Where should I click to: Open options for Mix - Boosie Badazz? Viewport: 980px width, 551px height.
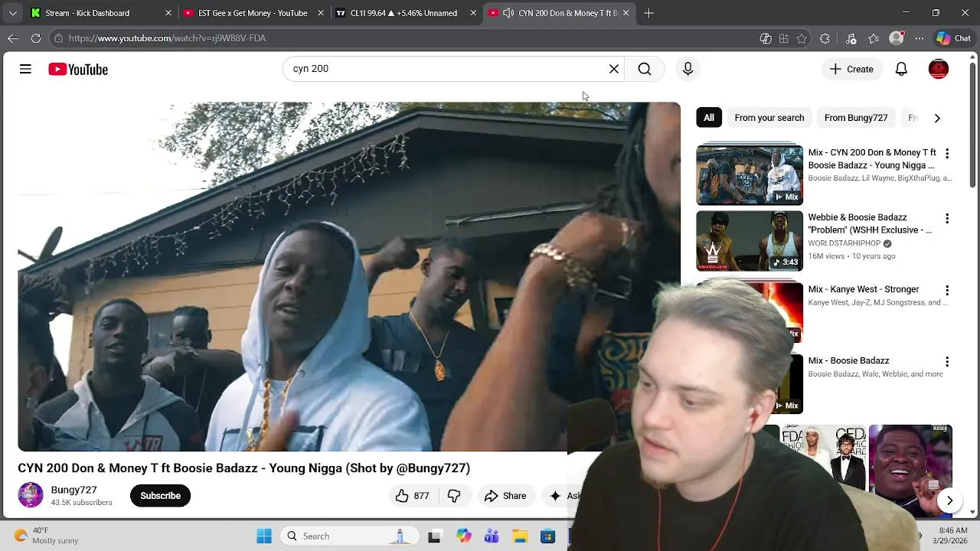[x=947, y=362]
